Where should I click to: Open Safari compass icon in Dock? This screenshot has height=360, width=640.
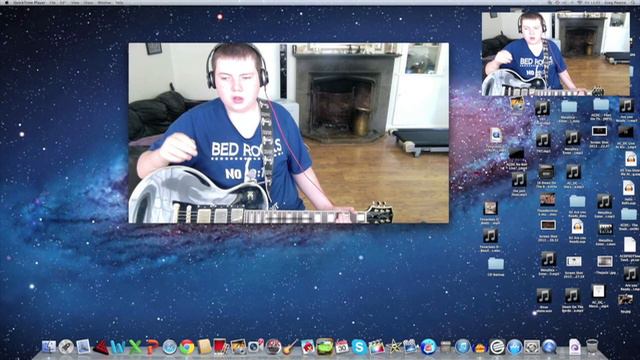point(169,347)
